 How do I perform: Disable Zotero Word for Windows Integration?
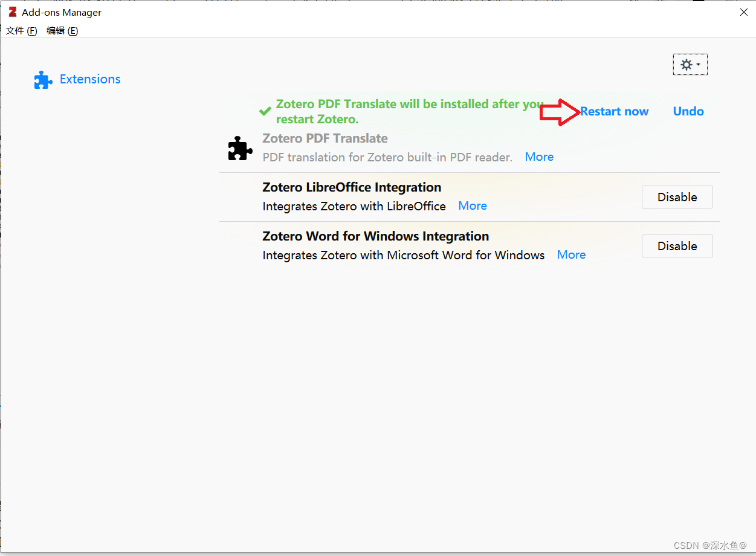(677, 246)
